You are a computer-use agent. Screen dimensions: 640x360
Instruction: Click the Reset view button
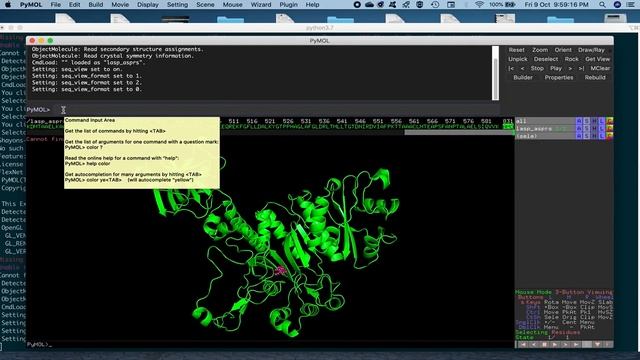(x=516, y=50)
